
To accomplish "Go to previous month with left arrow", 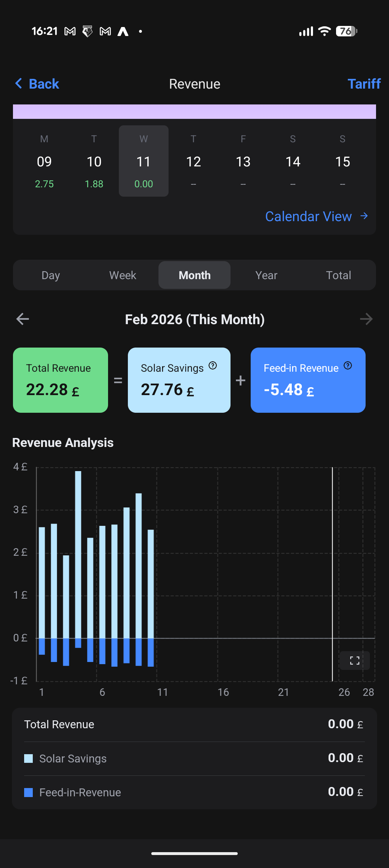I will click(23, 319).
